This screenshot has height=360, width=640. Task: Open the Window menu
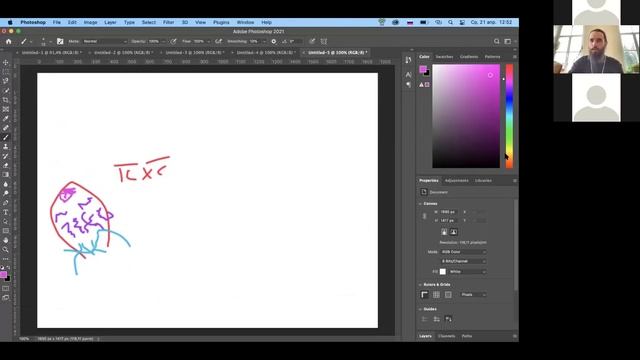point(245,22)
